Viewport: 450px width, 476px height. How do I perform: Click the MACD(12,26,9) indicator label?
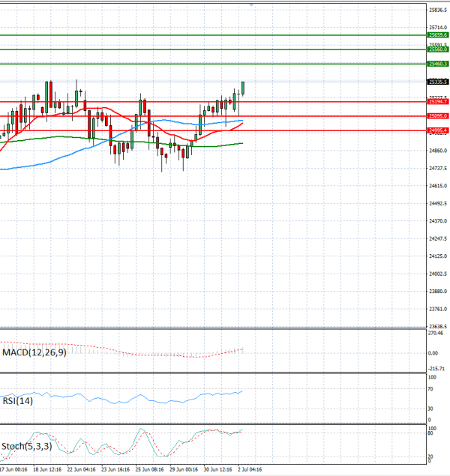point(34,352)
